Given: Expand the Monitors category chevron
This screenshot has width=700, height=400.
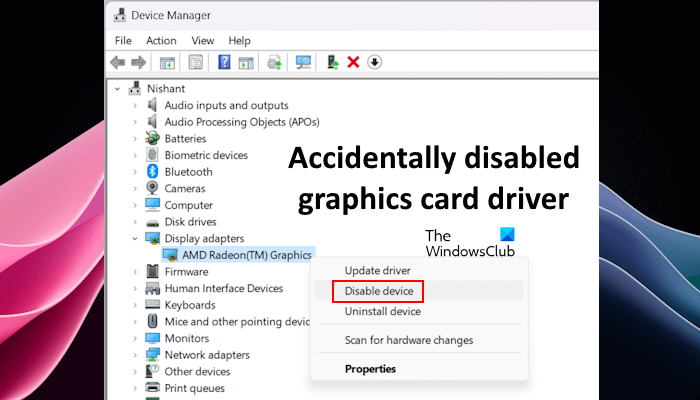Looking at the screenshot, I should click(x=135, y=338).
